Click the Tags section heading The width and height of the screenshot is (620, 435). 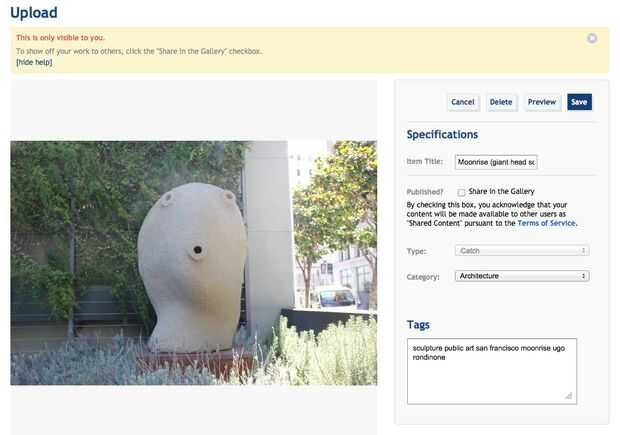pyautogui.click(x=418, y=325)
